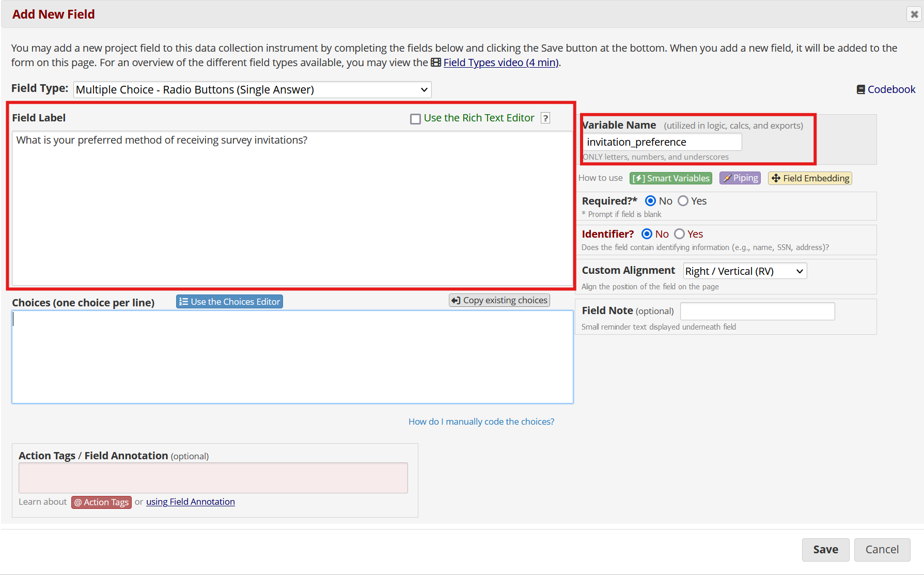Open the Custom Alignment dropdown
The width and height of the screenshot is (924, 575).
pyautogui.click(x=745, y=271)
